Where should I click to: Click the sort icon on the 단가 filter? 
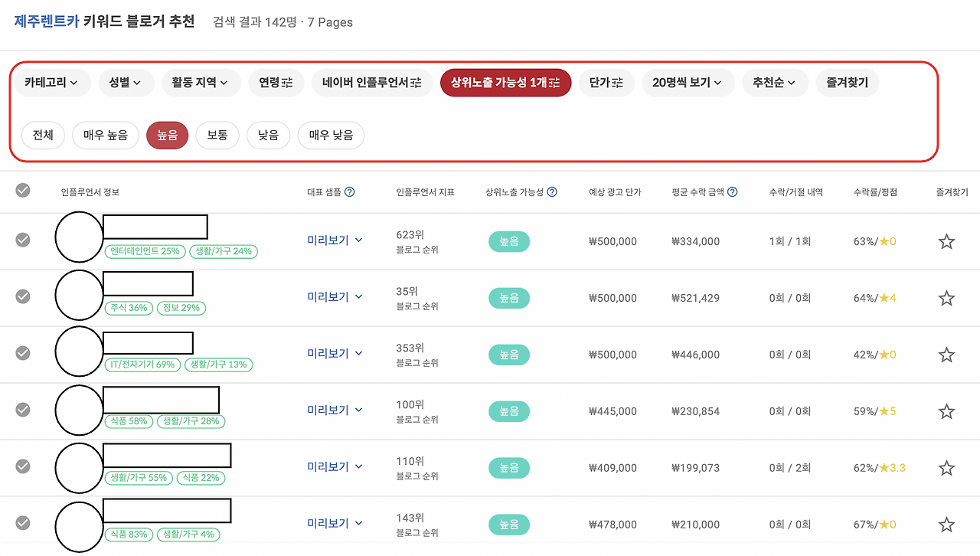click(619, 82)
